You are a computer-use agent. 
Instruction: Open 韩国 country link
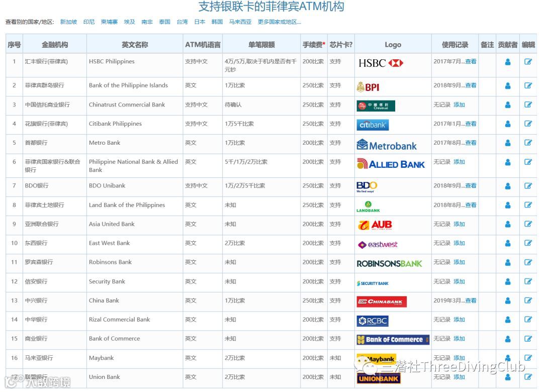tap(217, 22)
